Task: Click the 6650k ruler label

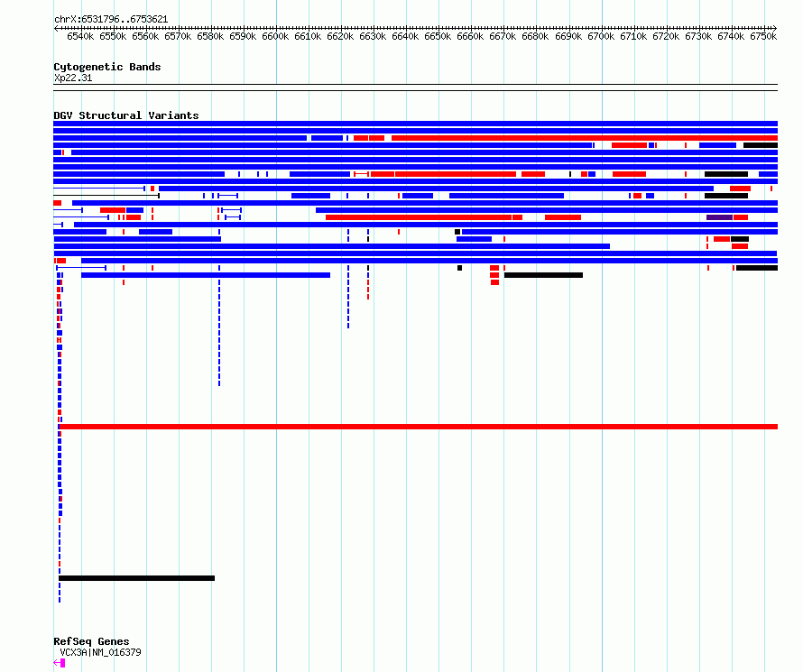Action: click(x=438, y=37)
